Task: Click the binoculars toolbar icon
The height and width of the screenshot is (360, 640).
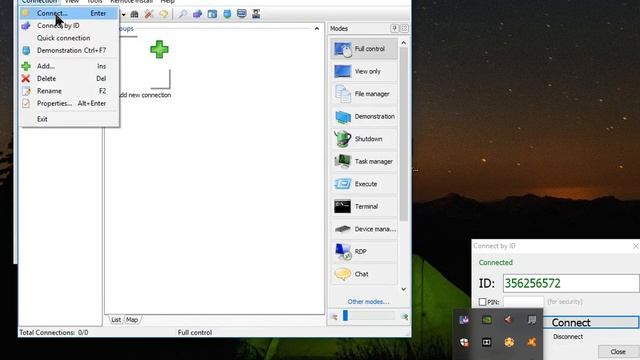Action: point(134,14)
